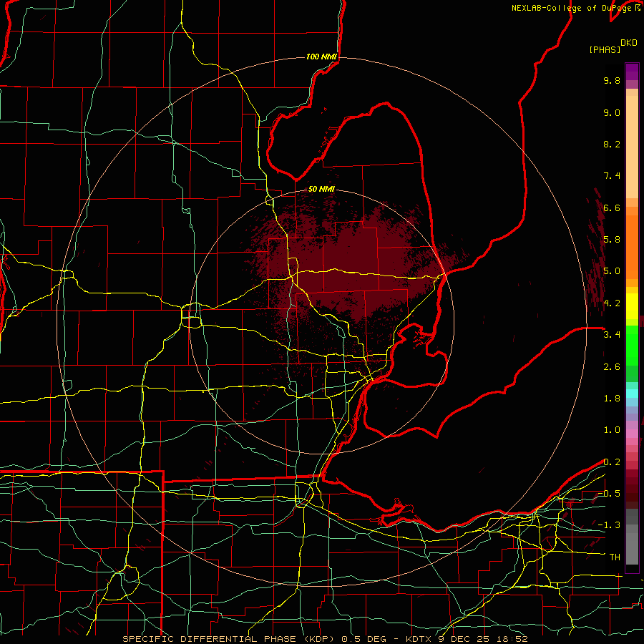Click the 'TH' threshold label on scale
The height and width of the screenshot is (644, 644).
pos(615,557)
